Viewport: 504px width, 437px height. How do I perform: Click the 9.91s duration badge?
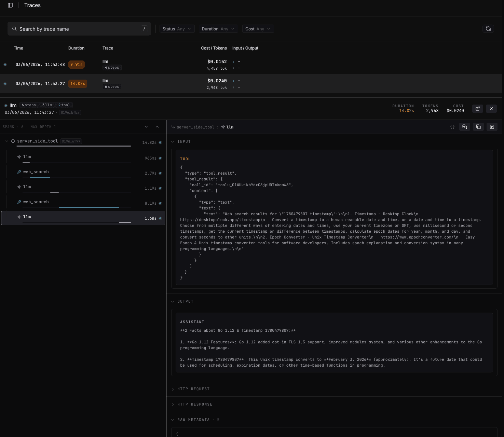[x=77, y=65]
